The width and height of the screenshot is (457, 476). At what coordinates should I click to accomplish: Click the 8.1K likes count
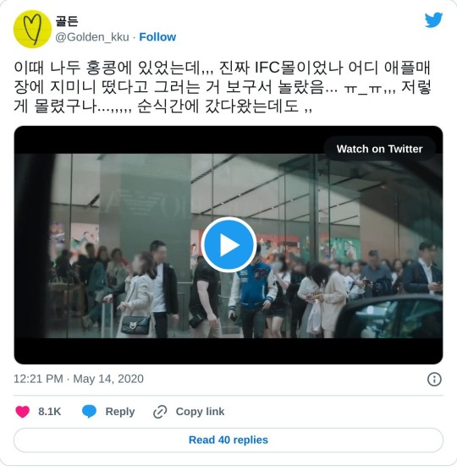coord(50,412)
